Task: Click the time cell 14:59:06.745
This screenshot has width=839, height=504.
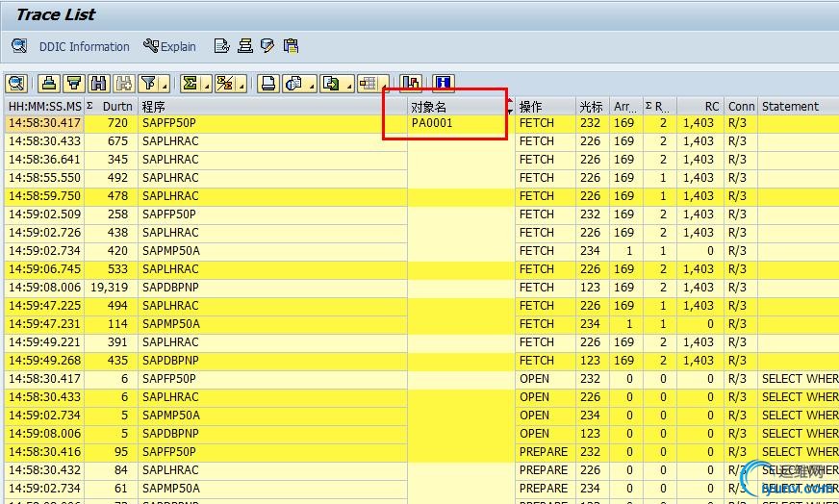Action: [x=45, y=269]
